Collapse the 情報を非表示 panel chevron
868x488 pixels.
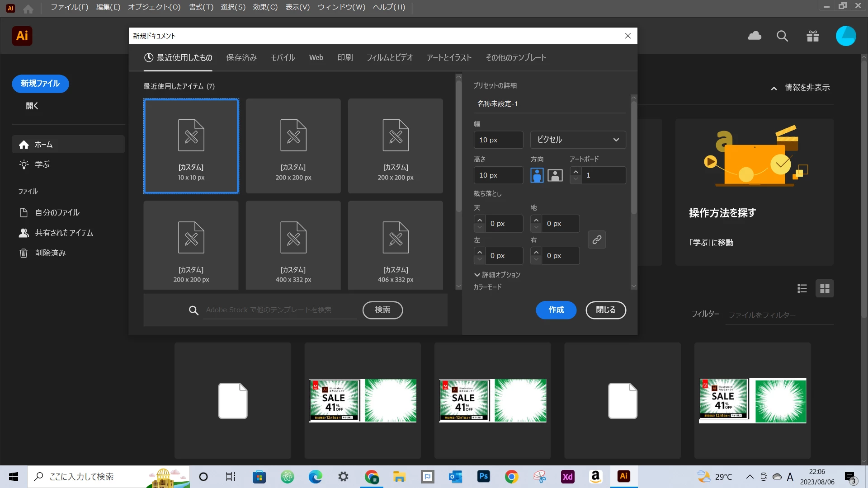coord(774,88)
